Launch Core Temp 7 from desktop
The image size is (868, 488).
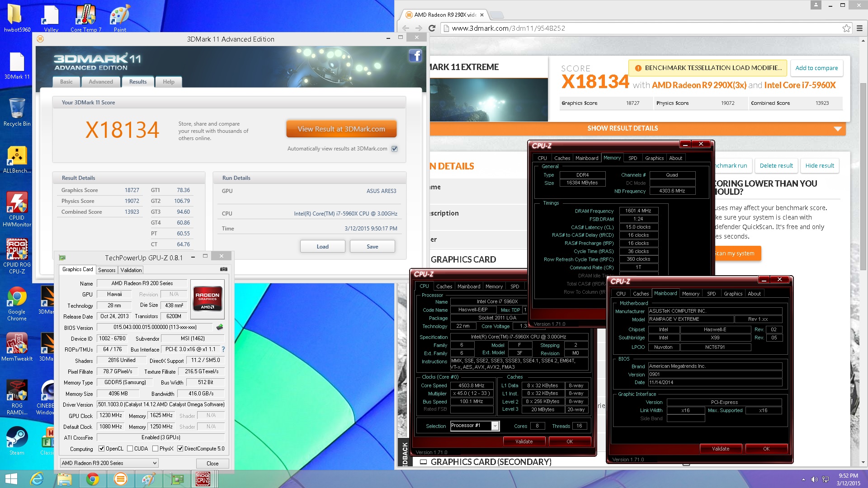(x=85, y=18)
